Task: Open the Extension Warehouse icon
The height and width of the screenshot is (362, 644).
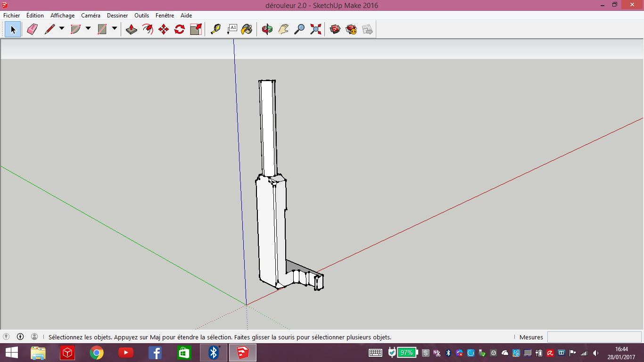Action: coord(351,30)
